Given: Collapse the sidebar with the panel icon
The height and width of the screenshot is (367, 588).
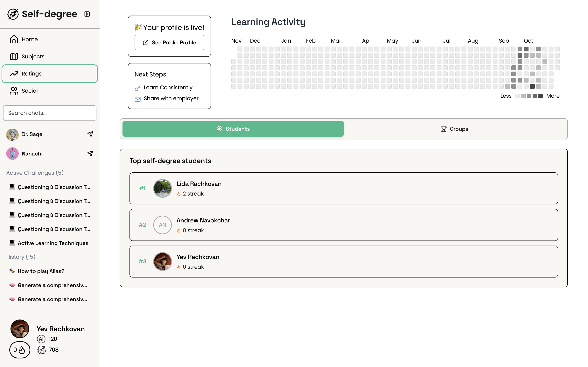Looking at the screenshot, I should point(87,14).
